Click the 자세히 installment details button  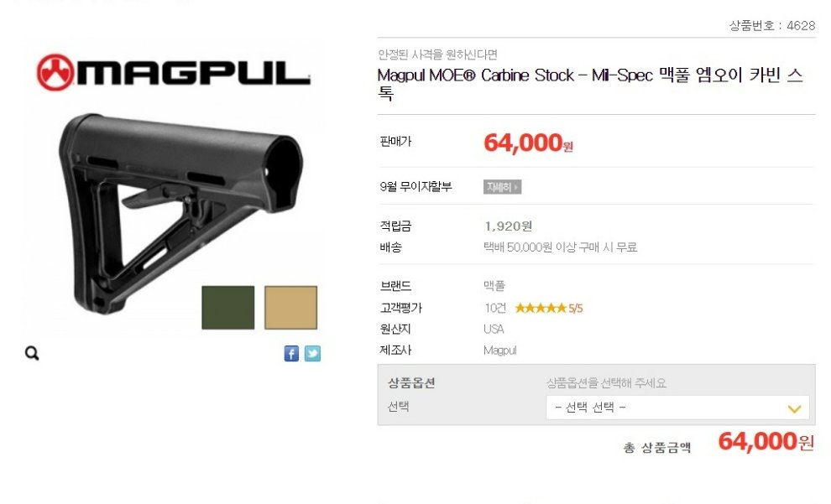[502, 187]
